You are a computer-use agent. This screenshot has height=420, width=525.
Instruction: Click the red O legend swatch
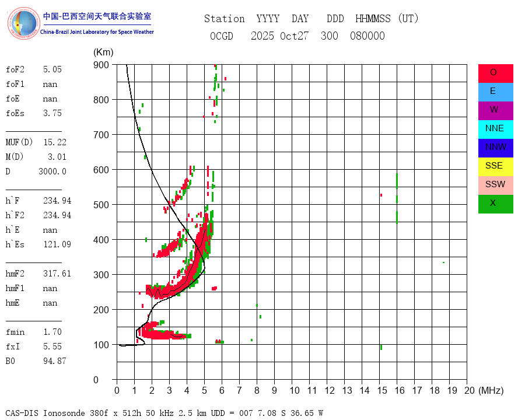(x=495, y=73)
